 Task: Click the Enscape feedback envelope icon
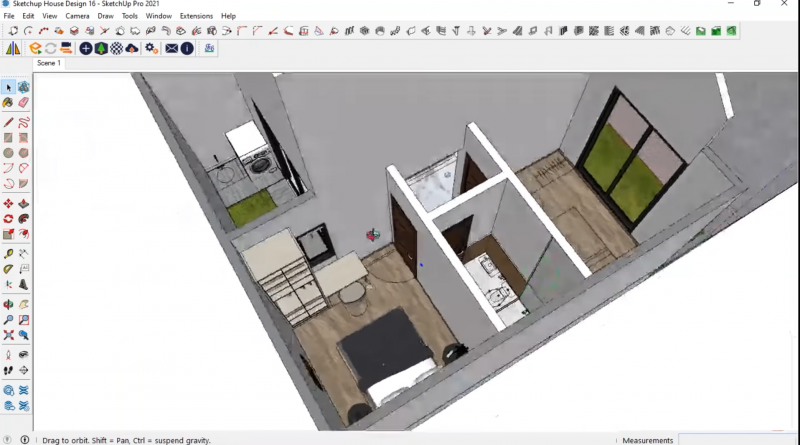pos(172,48)
